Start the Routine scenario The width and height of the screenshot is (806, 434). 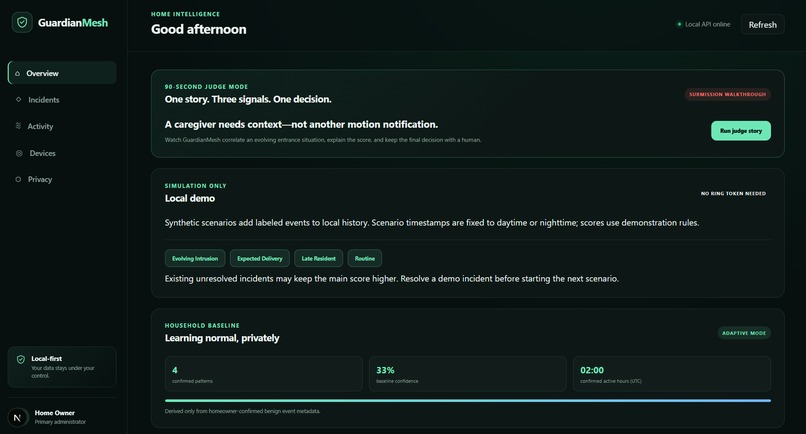click(364, 258)
